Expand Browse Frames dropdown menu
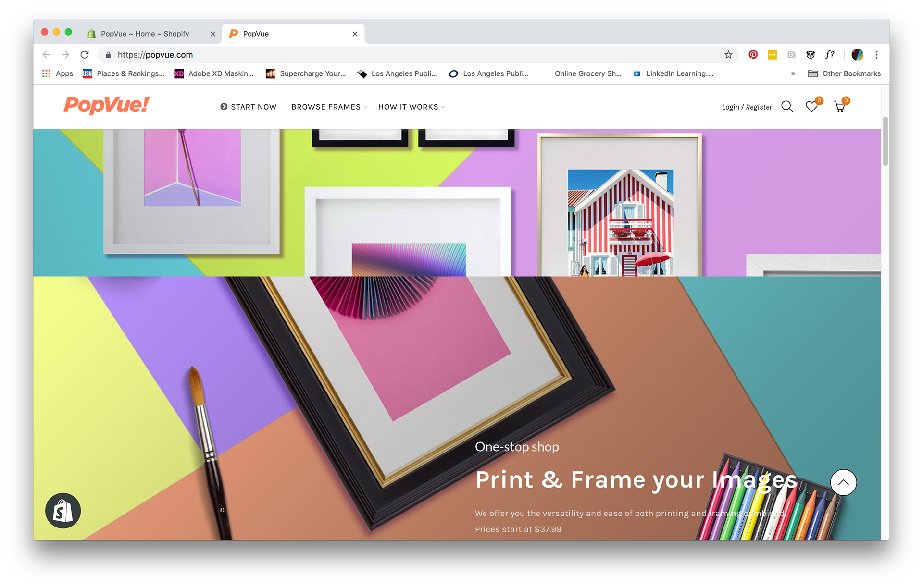Viewport: 923px width, 588px height. tap(329, 107)
